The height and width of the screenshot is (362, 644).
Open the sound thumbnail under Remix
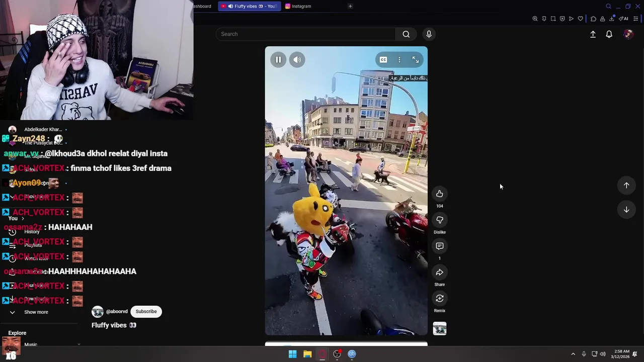440,329
